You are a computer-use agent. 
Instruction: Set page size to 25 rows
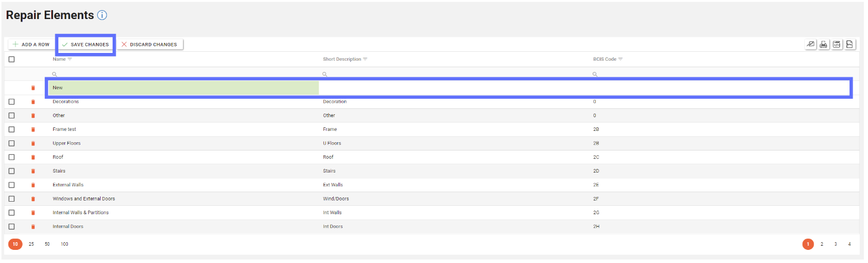[31, 244]
